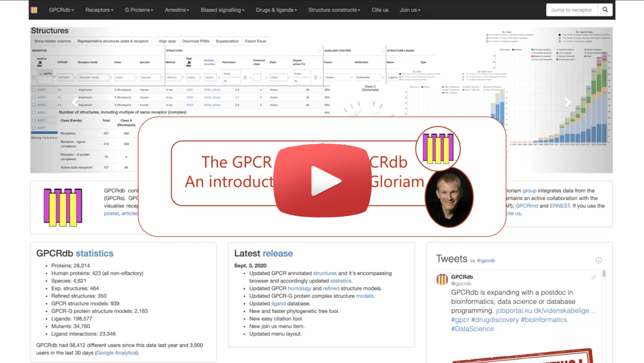644x363 pixels.
Task: Click the presenter portrait in video overlay
Action: tap(449, 197)
